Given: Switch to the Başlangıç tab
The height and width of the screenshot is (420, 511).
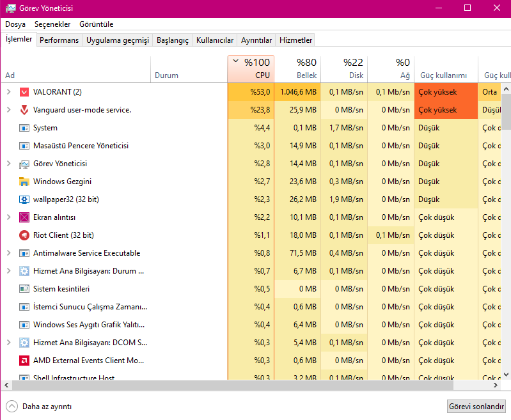Looking at the screenshot, I should (173, 40).
